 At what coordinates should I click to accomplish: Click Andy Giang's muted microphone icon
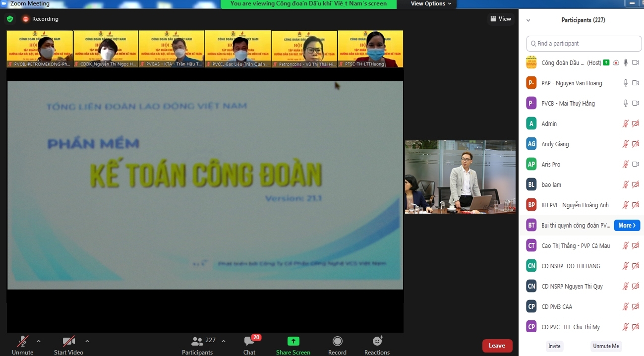tap(626, 144)
